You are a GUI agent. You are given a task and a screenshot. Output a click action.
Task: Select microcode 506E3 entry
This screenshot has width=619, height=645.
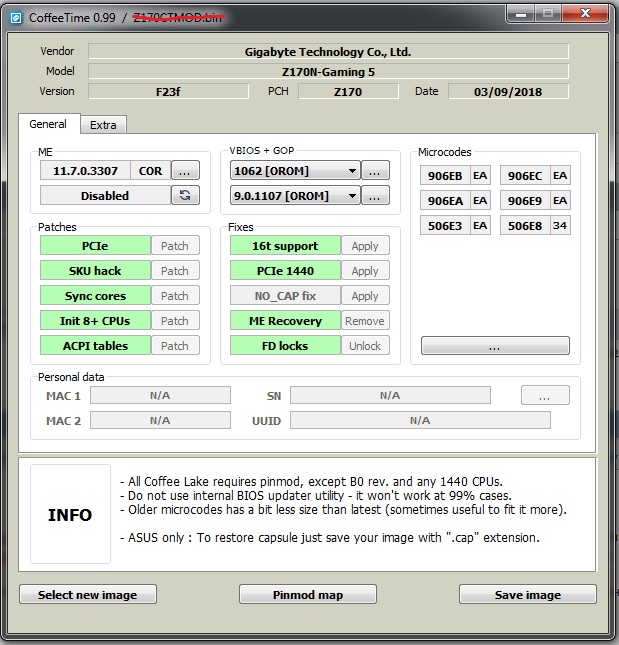coord(445,225)
